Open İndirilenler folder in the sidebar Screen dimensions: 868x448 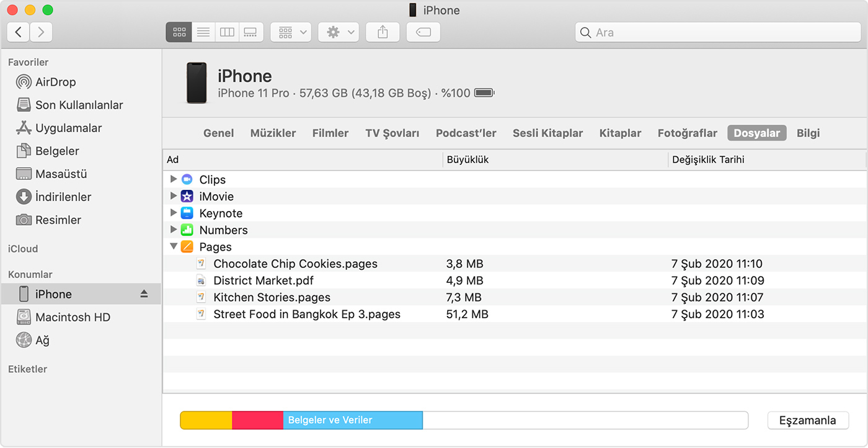click(63, 197)
